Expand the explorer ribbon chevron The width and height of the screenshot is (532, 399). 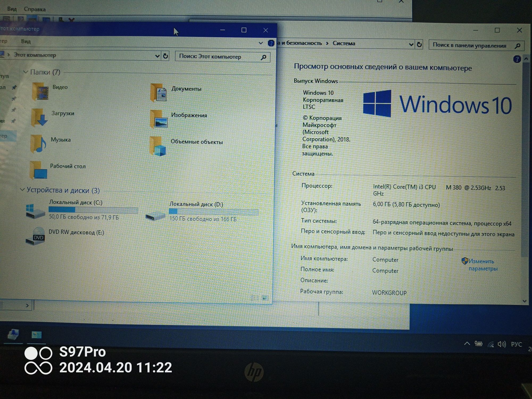261,43
